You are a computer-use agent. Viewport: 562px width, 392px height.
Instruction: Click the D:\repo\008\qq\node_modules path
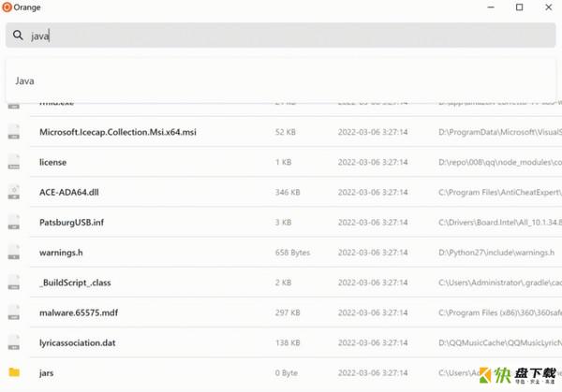[x=500, y=162]
